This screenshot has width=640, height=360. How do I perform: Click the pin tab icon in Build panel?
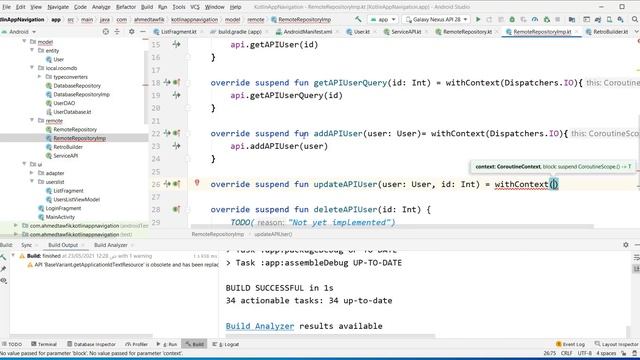click(3, 269)
